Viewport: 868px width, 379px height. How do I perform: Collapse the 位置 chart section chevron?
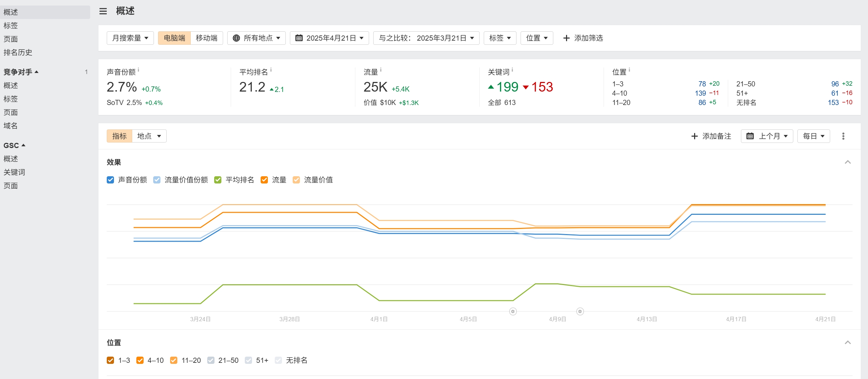point(847,343)
